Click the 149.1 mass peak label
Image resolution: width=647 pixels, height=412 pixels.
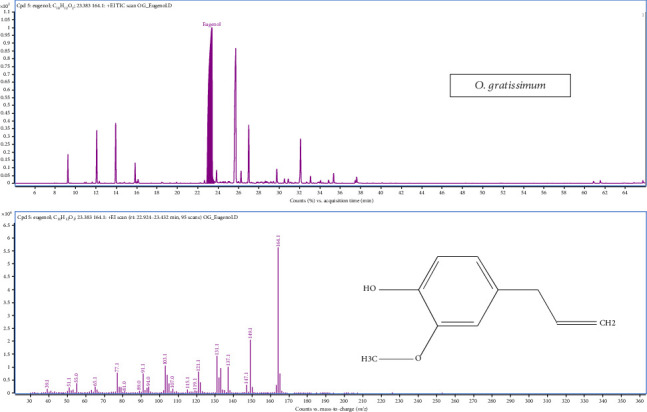[x=250, y=333]
